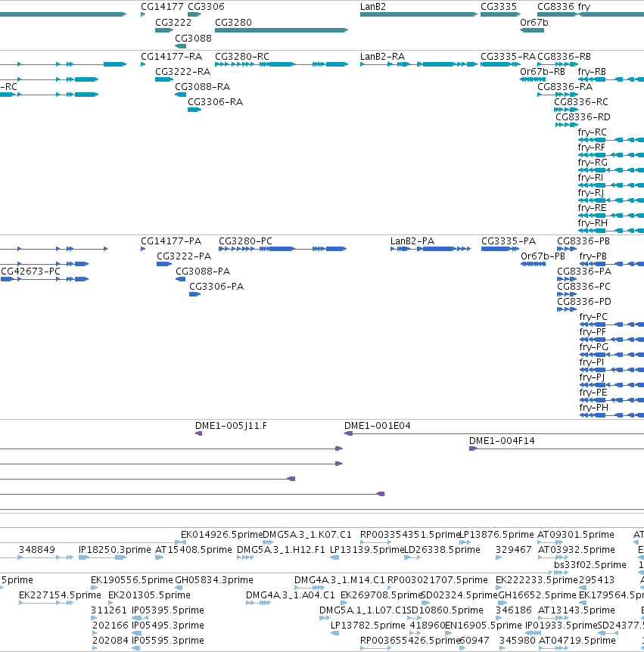Click transcript fry-RJ label
Image resolution: width=644 pixels, height=652 pixels.
pos(591,193)
